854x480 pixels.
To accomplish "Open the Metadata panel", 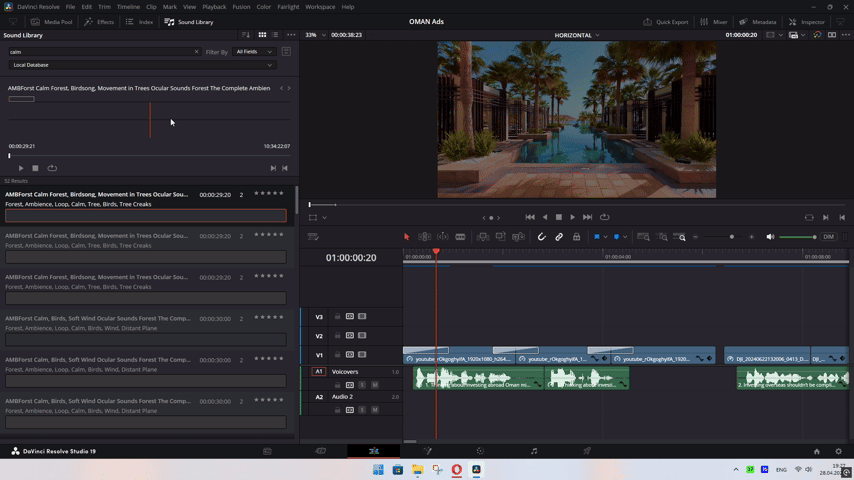I will click(x=758, y=22).
